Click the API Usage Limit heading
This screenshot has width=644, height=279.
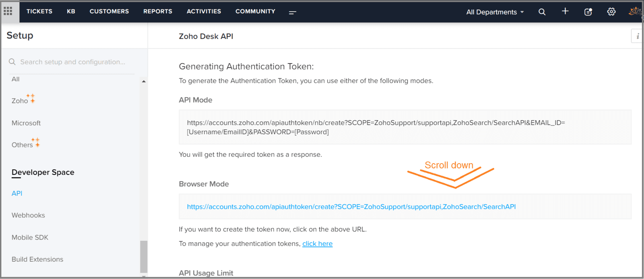pyautogui.click(x=206, y=273)
